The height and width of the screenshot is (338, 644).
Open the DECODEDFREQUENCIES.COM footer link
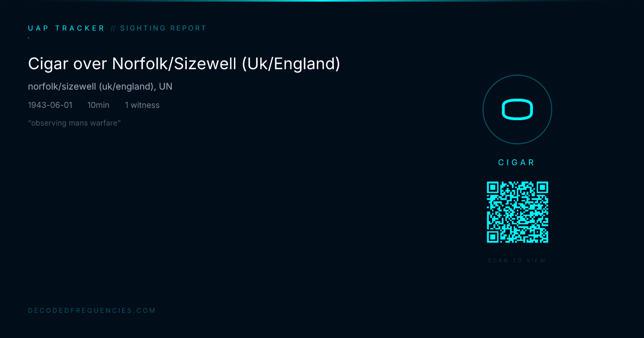click(92, 311)
